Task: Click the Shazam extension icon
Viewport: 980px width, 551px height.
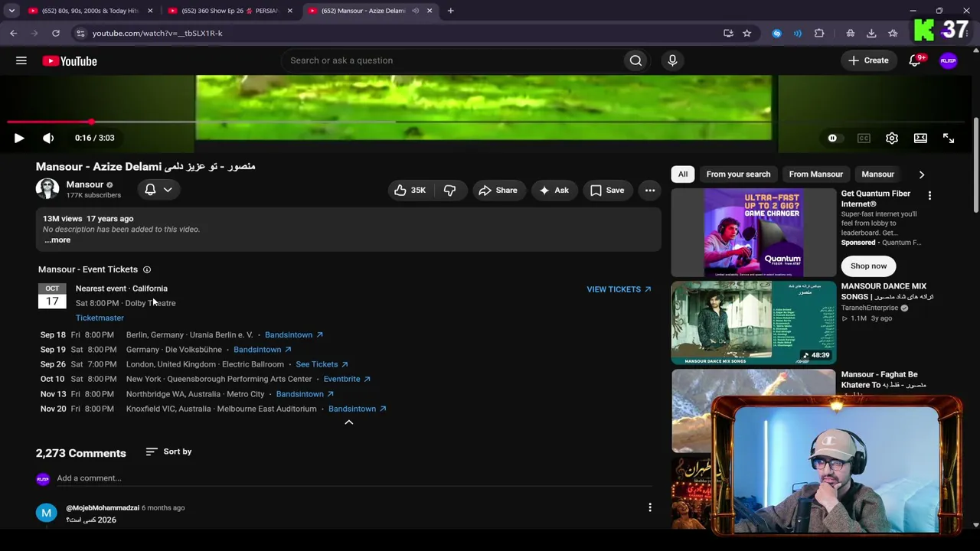Action: coord(777,33)
